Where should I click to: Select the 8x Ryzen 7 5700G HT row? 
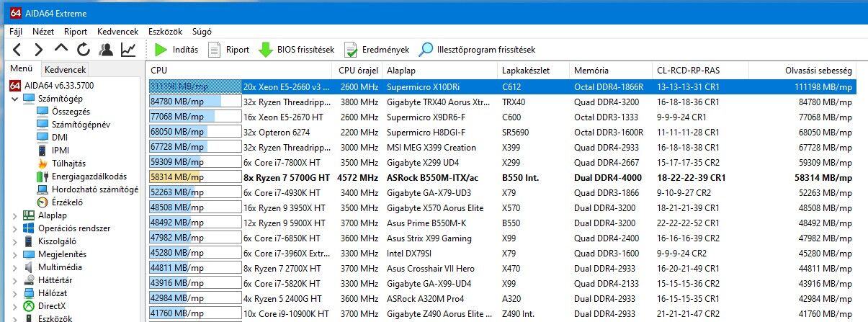pos(501,176)
